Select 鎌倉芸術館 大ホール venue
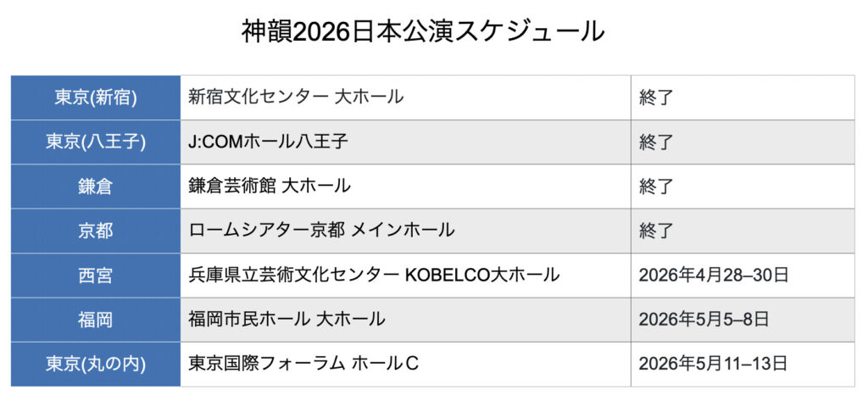The height and width of the screenshot is (401, 868). [270, 186]
